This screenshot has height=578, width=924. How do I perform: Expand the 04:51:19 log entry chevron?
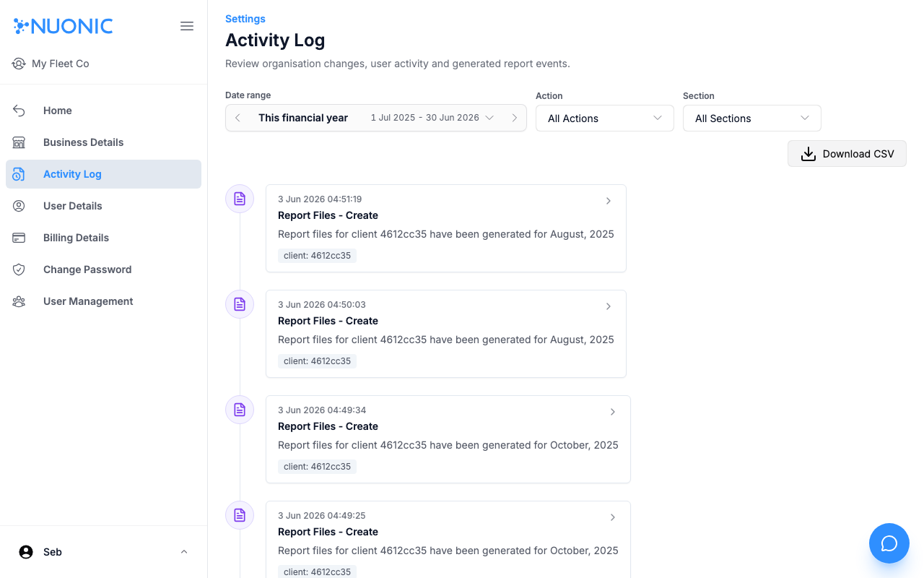coord(609,201)
